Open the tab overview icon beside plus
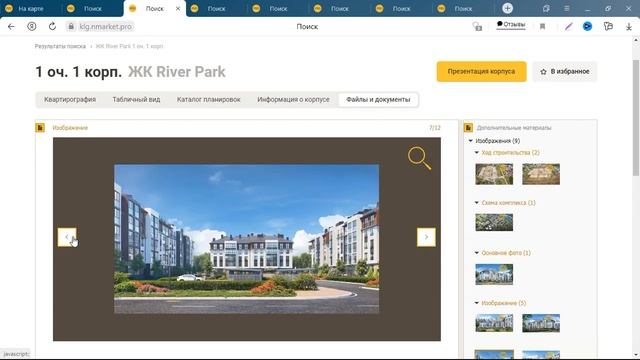Screen dimensions: 640x360 [x=546, y=8]
